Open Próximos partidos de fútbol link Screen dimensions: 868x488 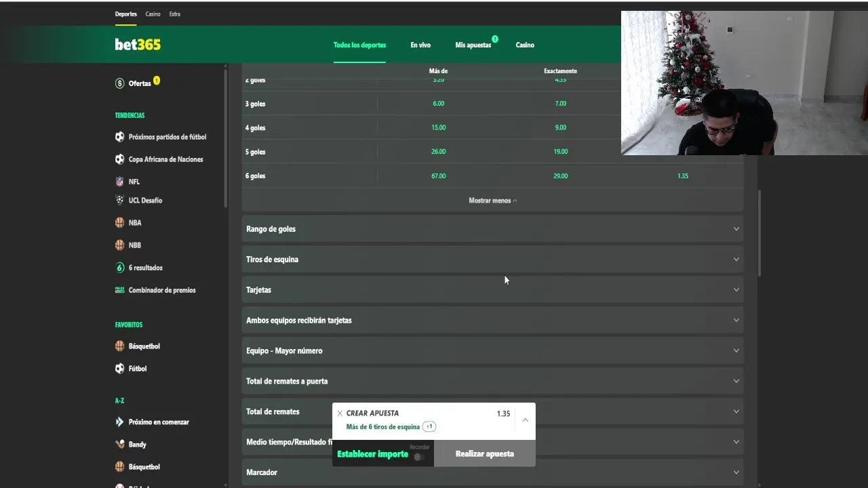pyautogui.click(x=167, y=137)
